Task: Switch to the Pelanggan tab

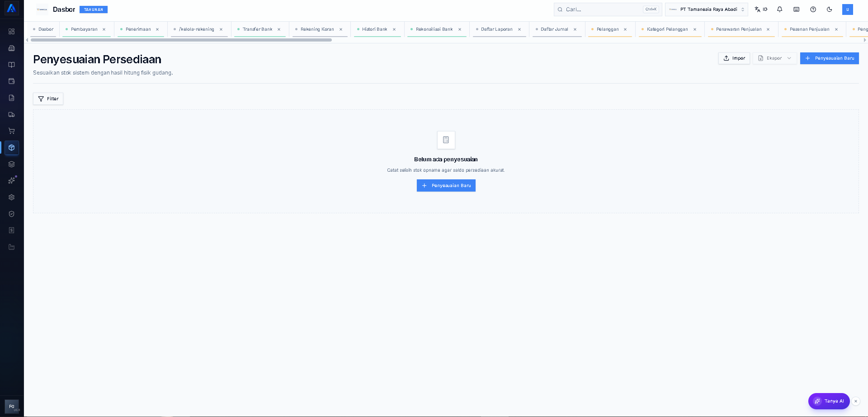Action: [x=608, y=29]
